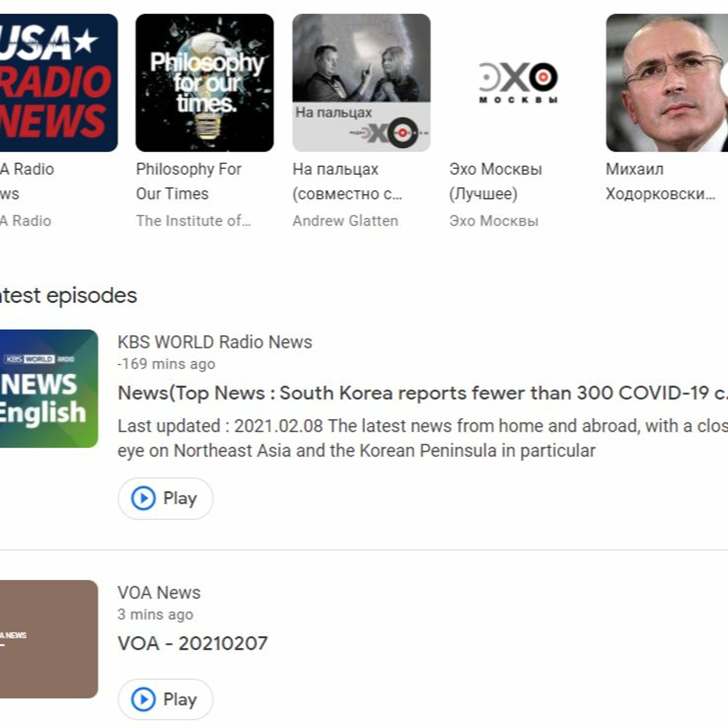Open Эхо Москвы logo thumbnail
Image resolution: width=728 pixels, height=728 pixels.
point(518,83)
